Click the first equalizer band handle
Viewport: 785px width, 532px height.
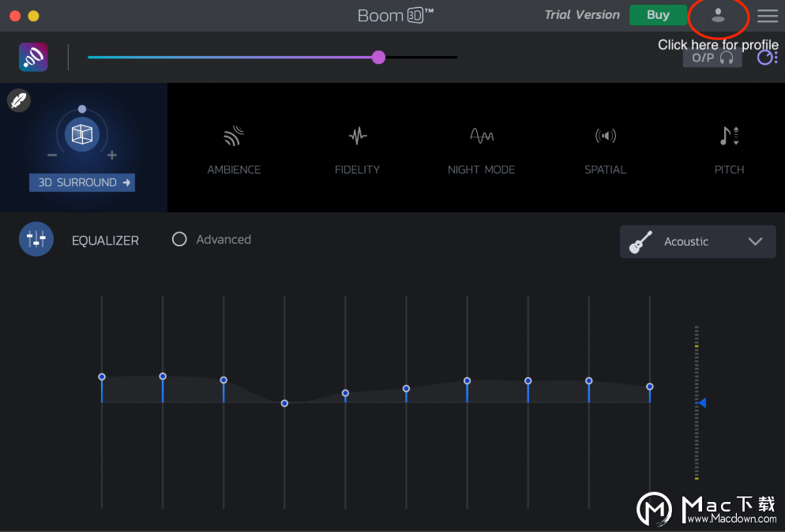(102, 377)
